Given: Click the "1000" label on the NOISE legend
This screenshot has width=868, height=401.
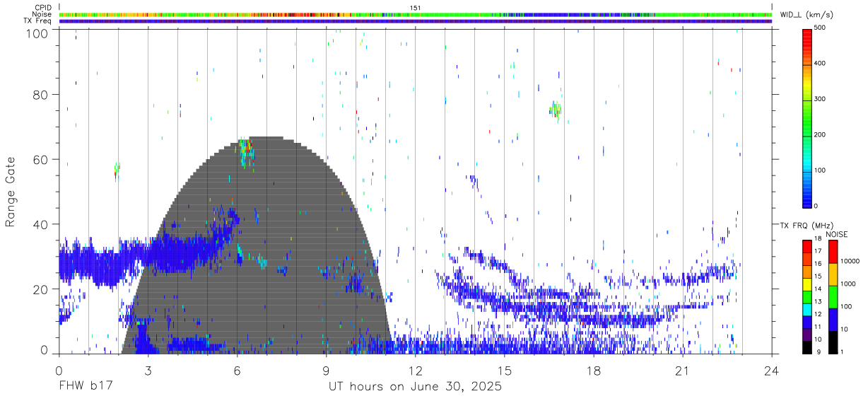Looking at the screenshot, I should click(849, 284).
